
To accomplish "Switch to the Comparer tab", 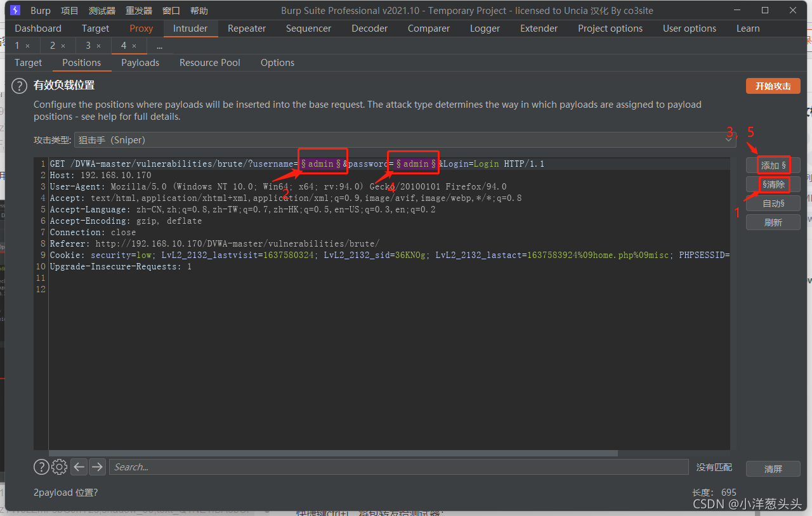I will tap(429, 29).
